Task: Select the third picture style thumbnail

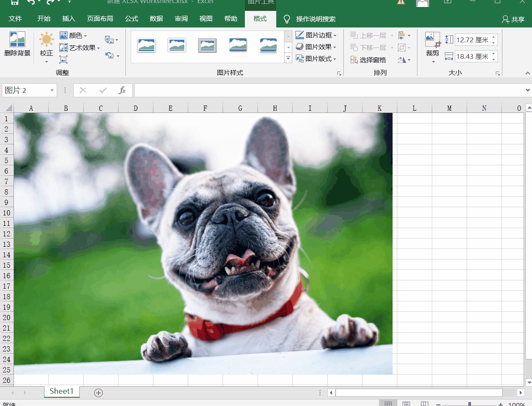Action: pos(207,45)
